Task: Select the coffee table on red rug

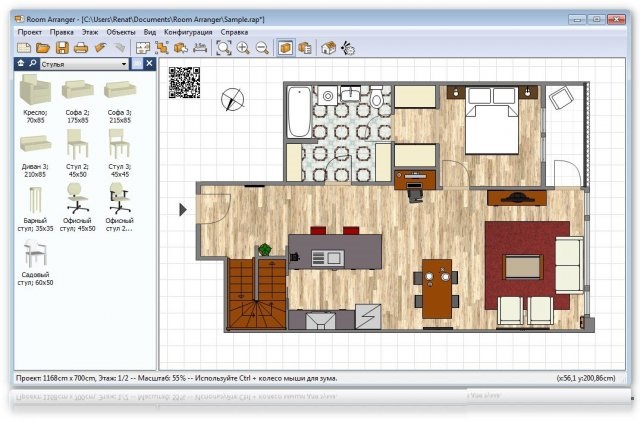Action: tap(522, 267)
